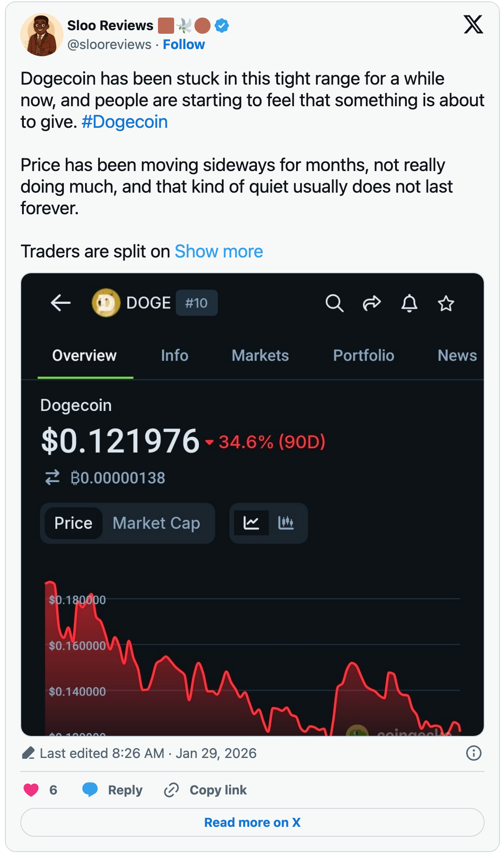Open the search magnifier in DOGE header
This screenshot has width=504, height=857.
click(x=334, y=303)
